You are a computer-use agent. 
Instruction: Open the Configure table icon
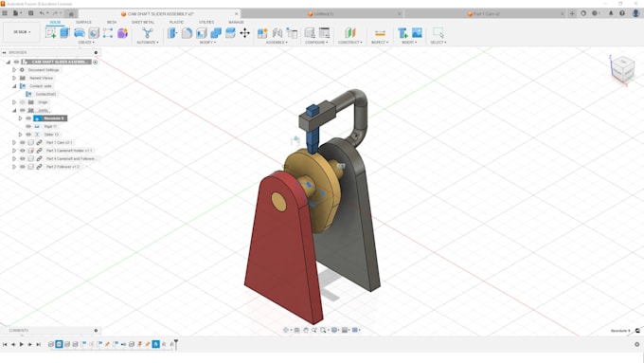(x=324, y=33)
